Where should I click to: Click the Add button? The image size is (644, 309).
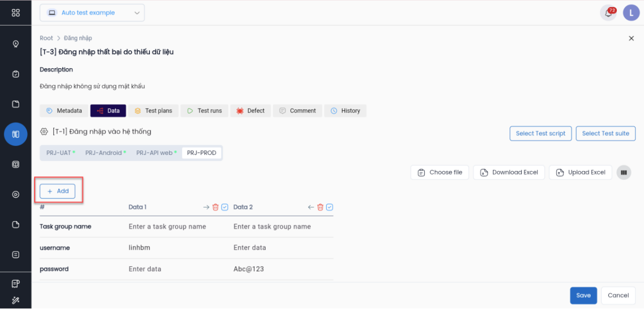pos(58,191)
